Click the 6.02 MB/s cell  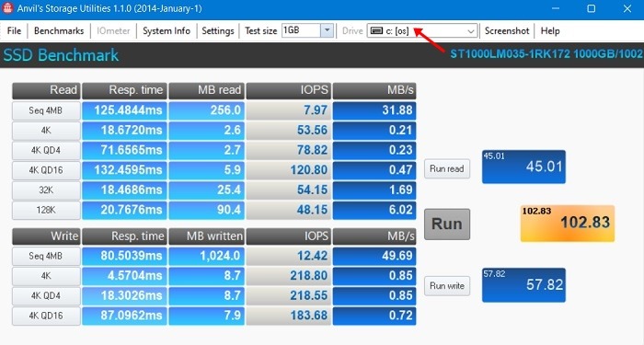coord(374,210)
